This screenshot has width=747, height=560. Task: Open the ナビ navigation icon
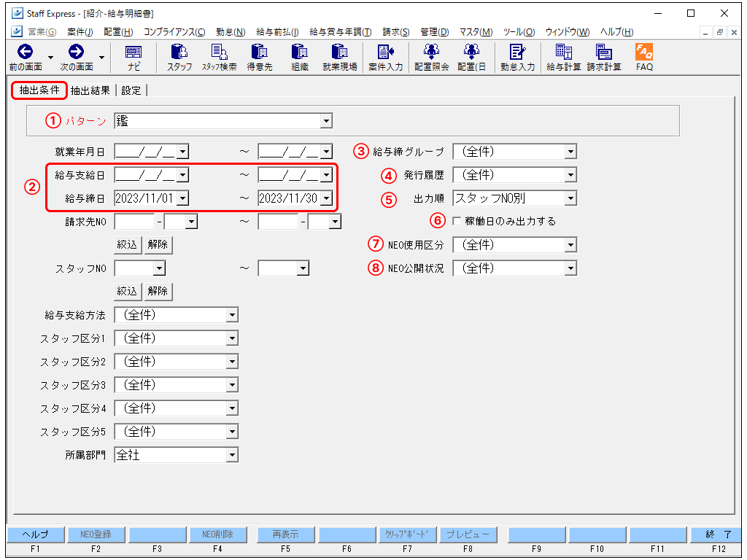pyautogui.click(x=133, y=52)
